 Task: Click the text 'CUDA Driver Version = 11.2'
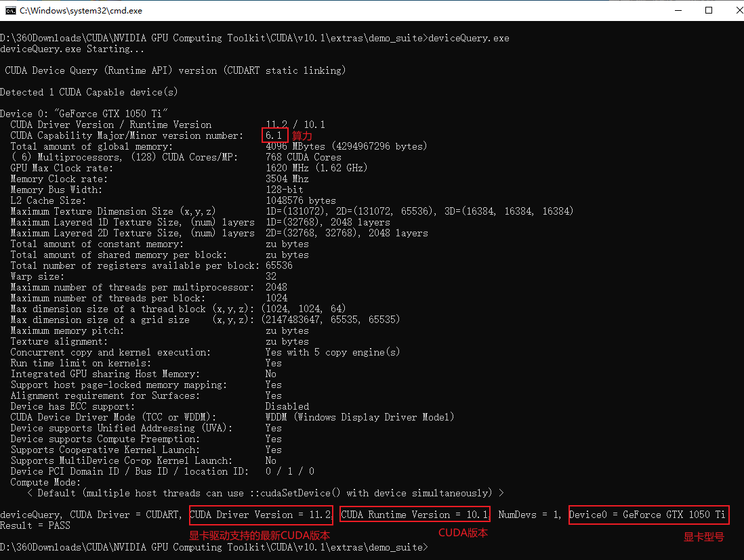pos(260,515)
